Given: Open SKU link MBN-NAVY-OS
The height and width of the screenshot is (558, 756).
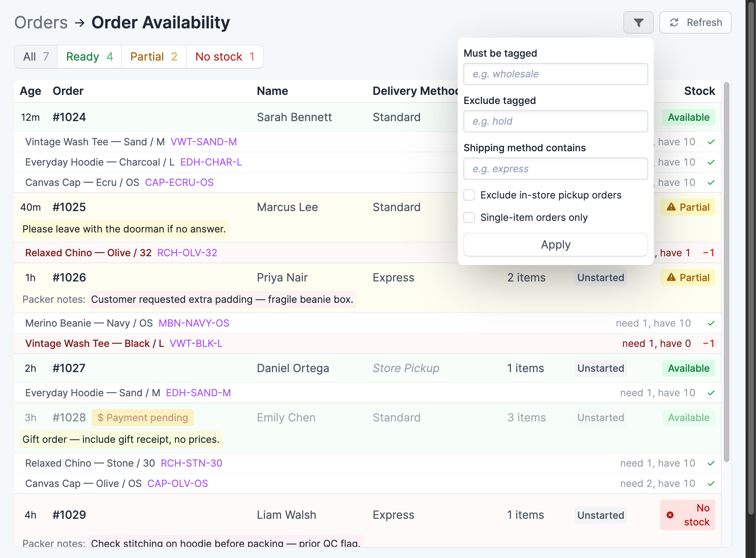Looking at the screenshot, I should [x=194, y=323].
